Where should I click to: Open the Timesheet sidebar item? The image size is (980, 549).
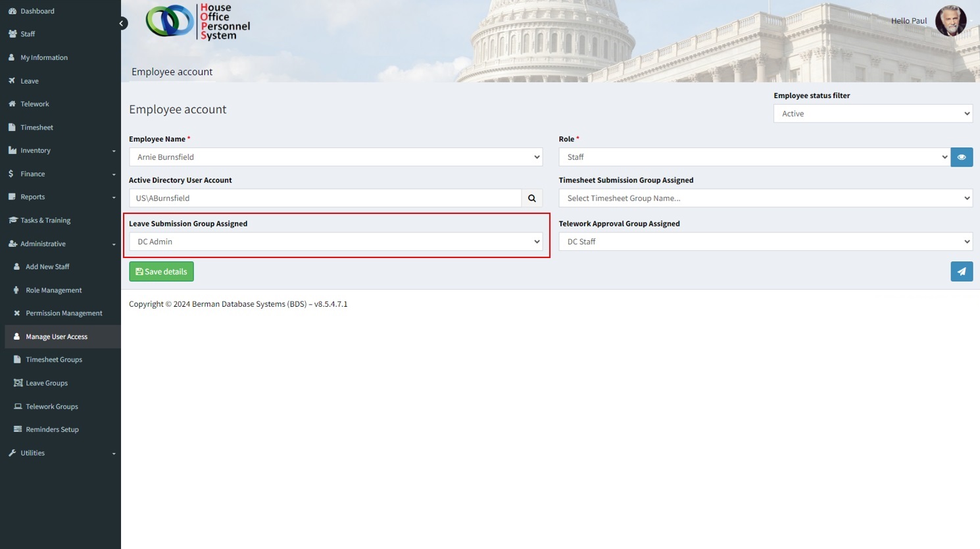coord(37,128)
